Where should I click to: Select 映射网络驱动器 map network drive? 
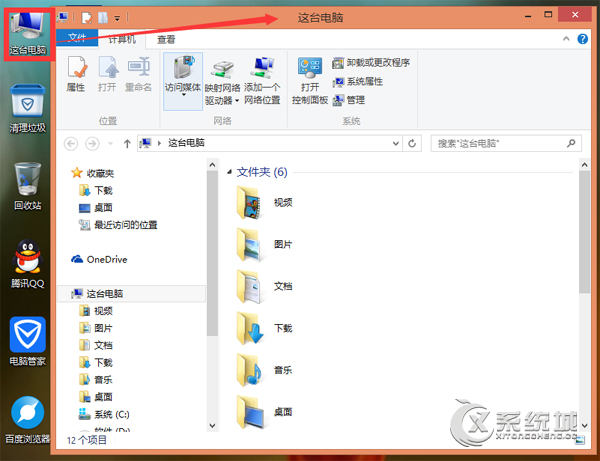pyautogui.click(x=222, y=82)
